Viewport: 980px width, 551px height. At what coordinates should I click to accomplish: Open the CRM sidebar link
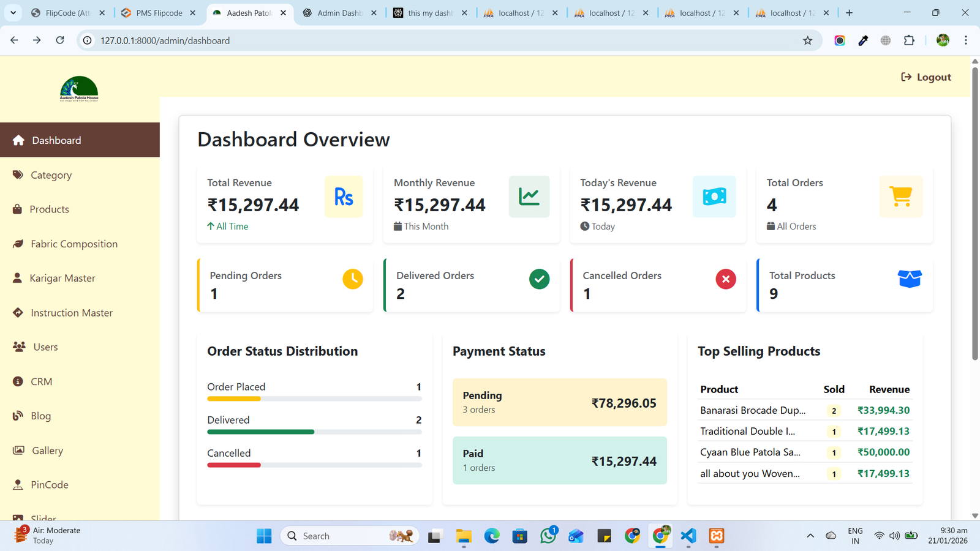41,381
